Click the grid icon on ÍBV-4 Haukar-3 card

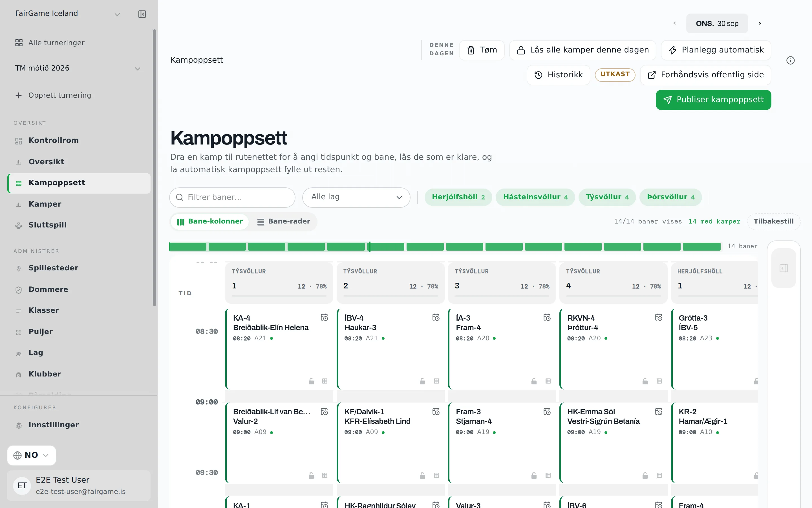[x=436, y=381]
